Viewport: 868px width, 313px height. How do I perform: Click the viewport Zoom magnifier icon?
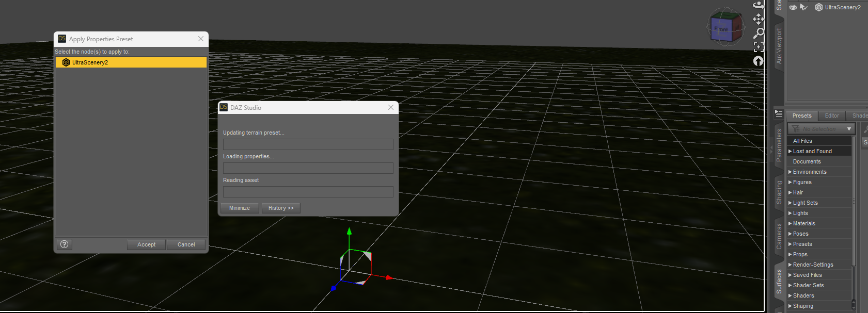click(x=758, y=33)
